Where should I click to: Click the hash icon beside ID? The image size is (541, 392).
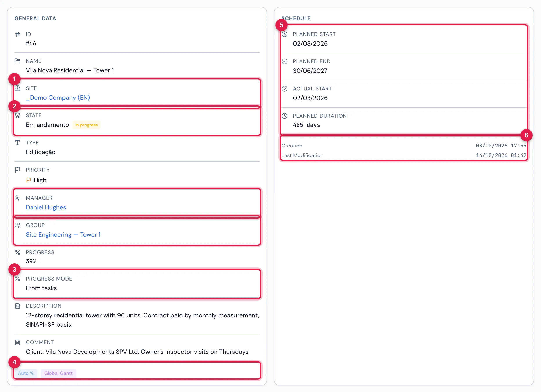(x=17, y=34)
